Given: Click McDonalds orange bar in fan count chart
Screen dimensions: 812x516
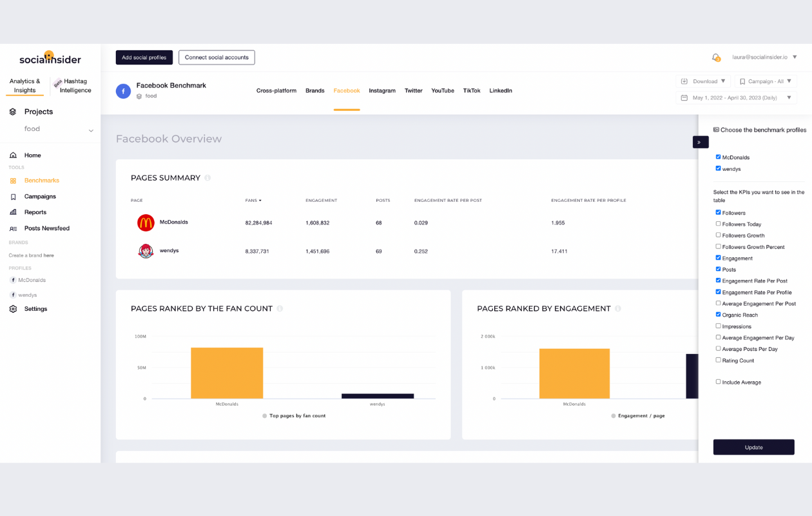Looking at the screenshot, I should point(227,373).
